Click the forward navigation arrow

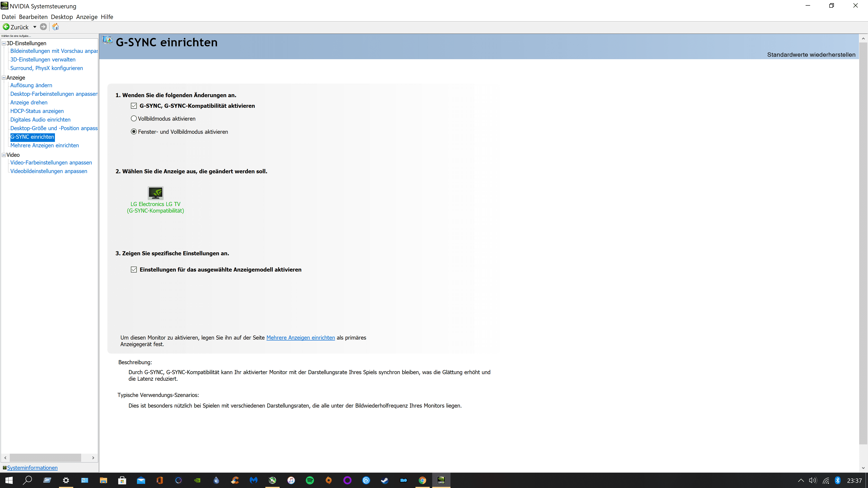(x=43, y=27)
